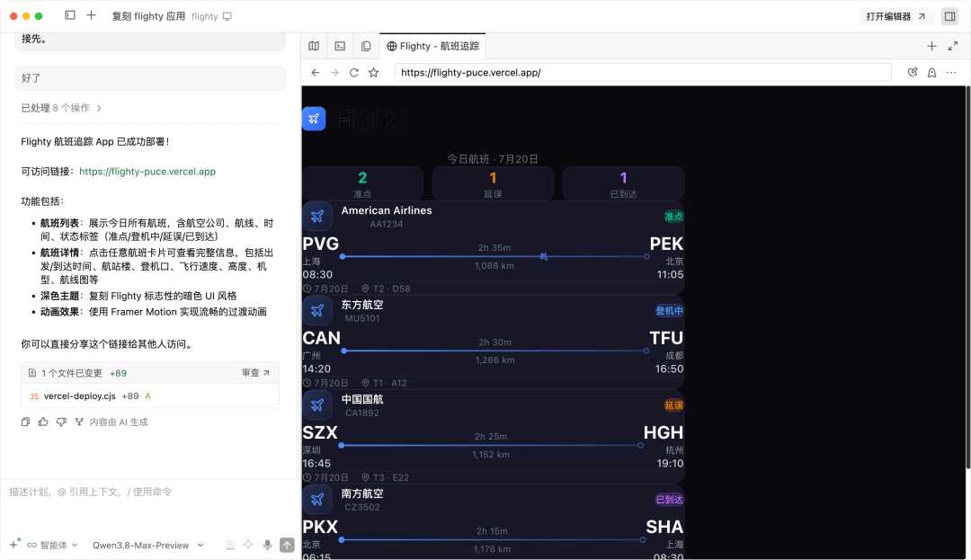
Task: Add attachment via plus button in composer
Action: pos(13,545)
